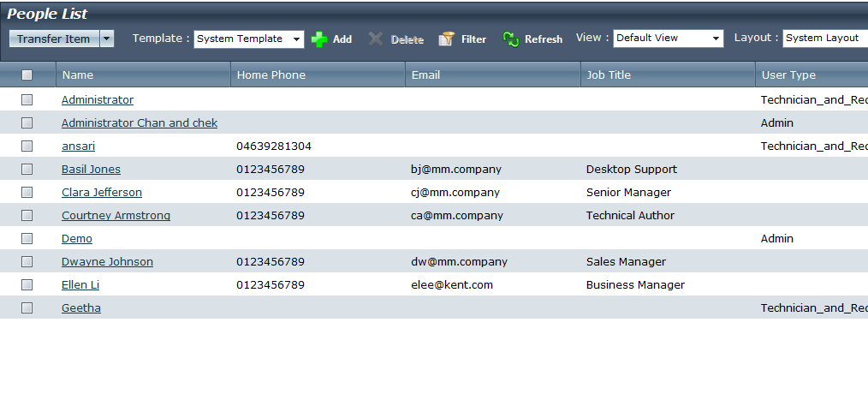Open the Filter funnel icon
Screen dimensions: 868x394
446,39
